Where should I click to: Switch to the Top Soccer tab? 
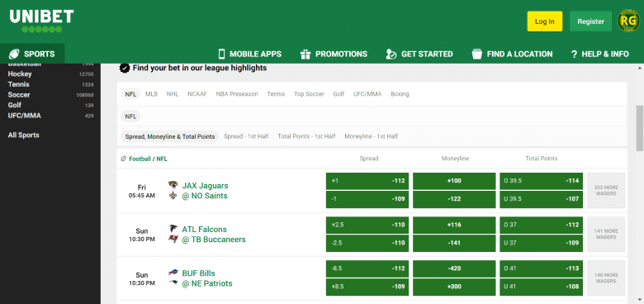tap(309, 94)
